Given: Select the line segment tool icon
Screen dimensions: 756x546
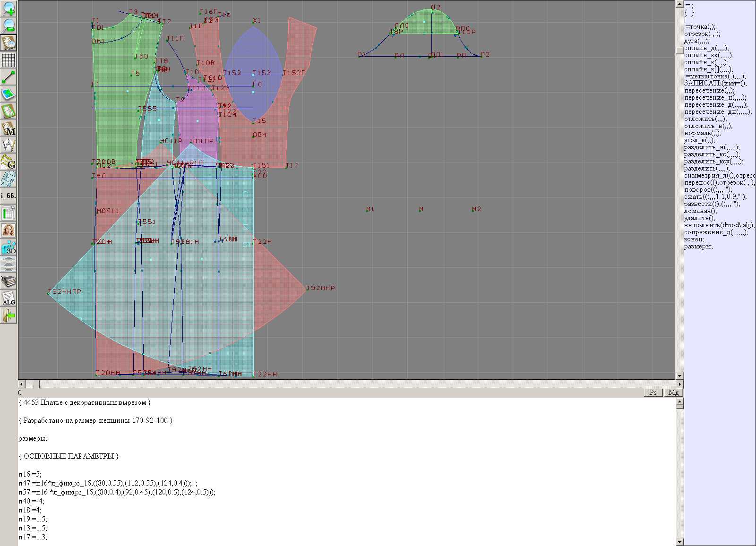Looking at the screenshot, I should pyautogui.click(x=9, y=77).
